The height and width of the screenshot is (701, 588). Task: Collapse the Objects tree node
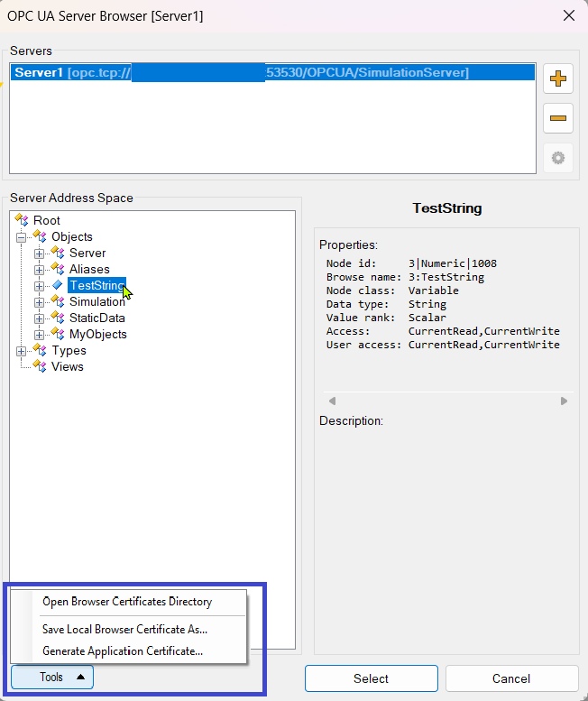[x=21, y=237]
